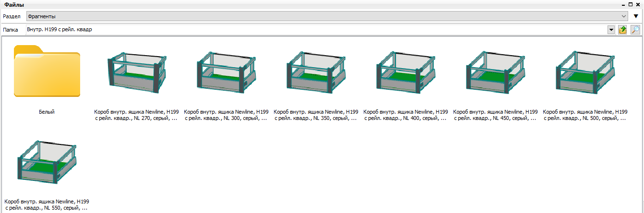
Task: Click the magnifier search icon
Action: coord(635,30)
